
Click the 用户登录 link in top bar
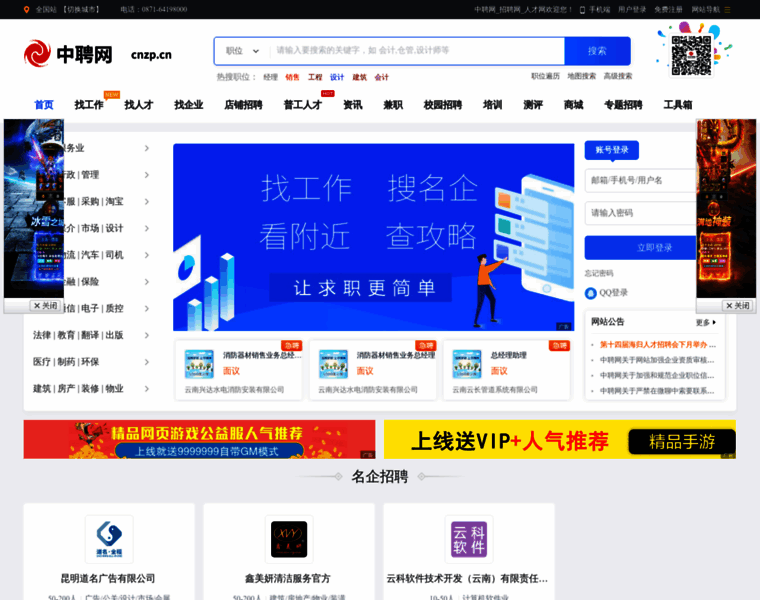pyautogui.click(x=632, y=10)
